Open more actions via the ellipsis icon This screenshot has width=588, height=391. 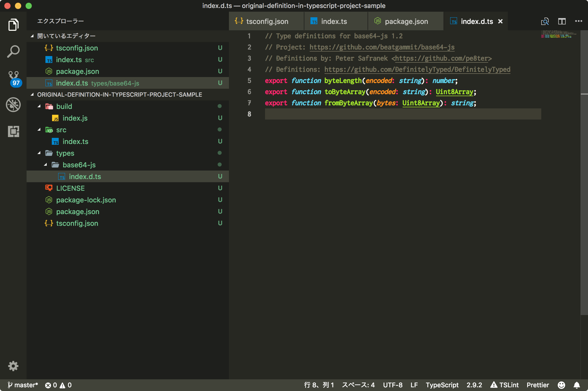point(579,21)
